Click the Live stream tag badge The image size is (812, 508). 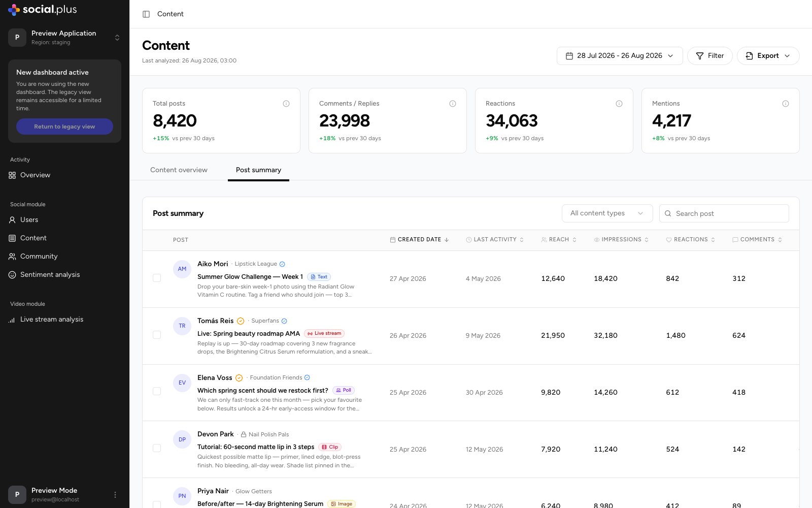click(324, 333)
